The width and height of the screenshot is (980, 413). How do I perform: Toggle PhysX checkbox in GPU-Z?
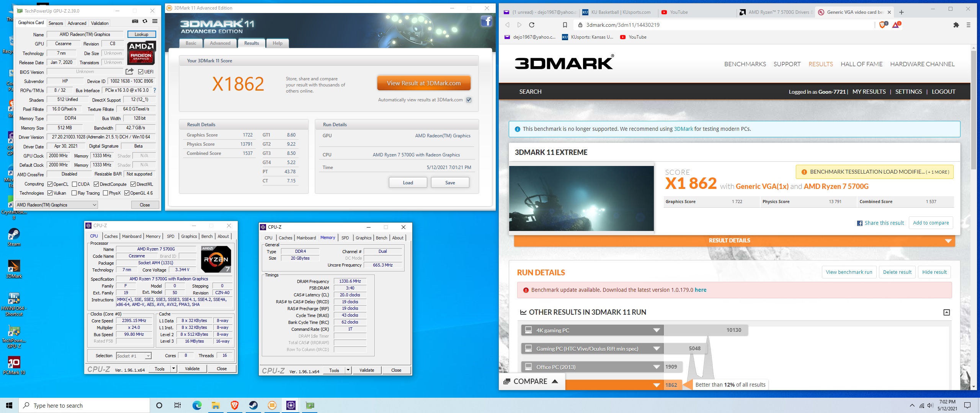pyautogui.click(x=105, y=193)
